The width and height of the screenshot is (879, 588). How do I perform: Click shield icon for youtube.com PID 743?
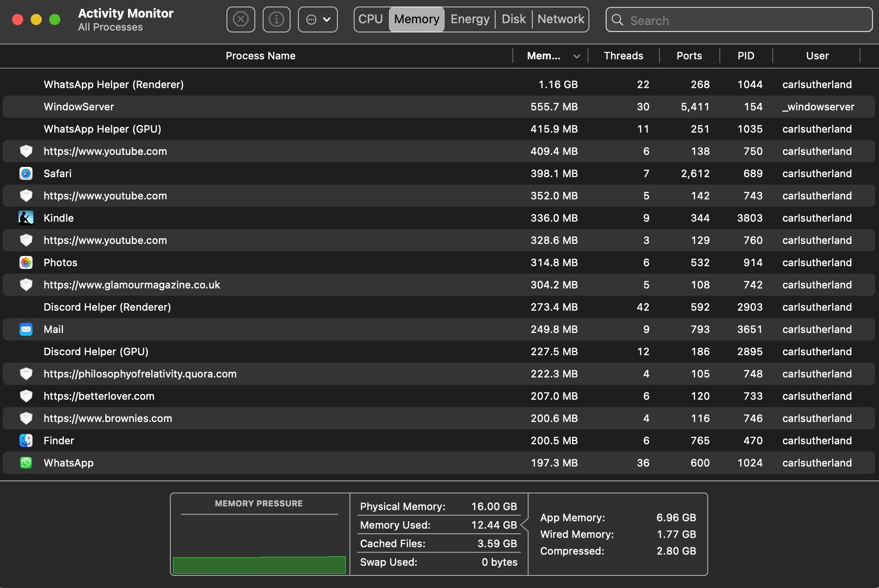coord(26,196)
